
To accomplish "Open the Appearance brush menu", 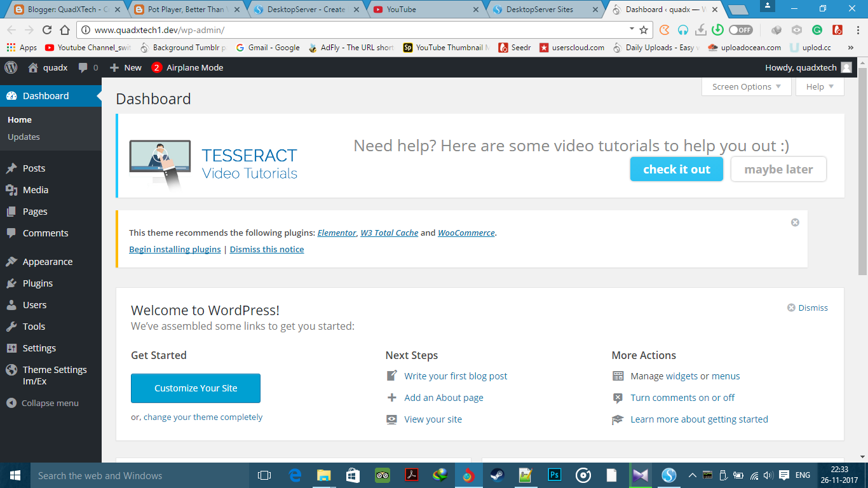I will click(51, 262).
